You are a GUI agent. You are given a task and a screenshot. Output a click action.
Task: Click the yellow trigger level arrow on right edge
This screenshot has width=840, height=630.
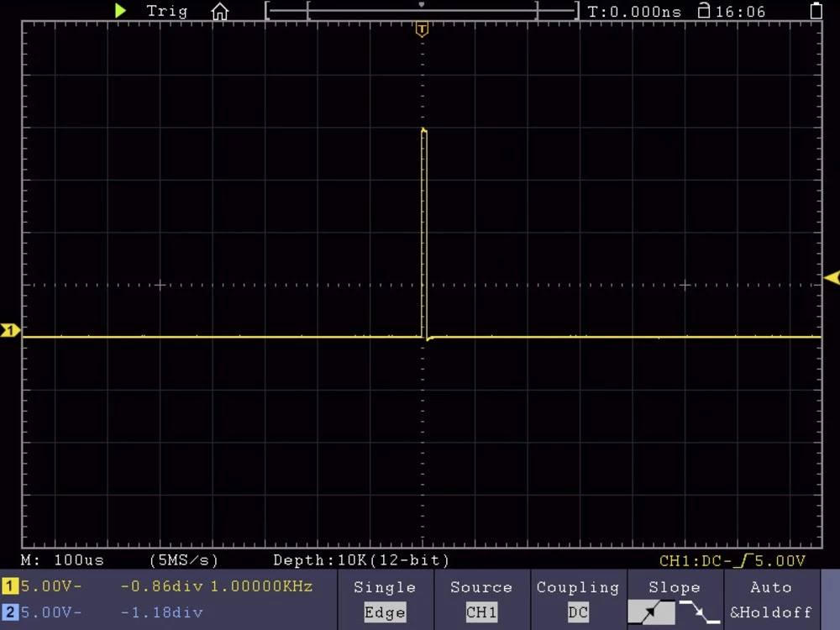coord(831,278)
